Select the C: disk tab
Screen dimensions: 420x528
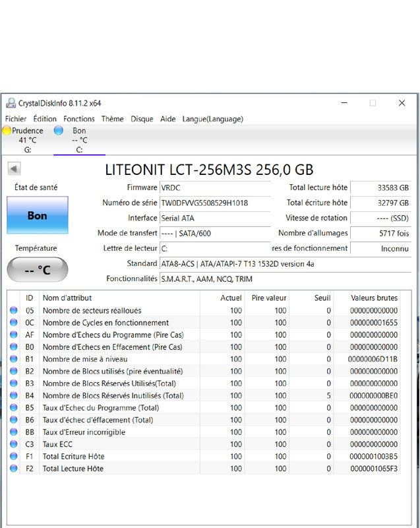(79, 140)
